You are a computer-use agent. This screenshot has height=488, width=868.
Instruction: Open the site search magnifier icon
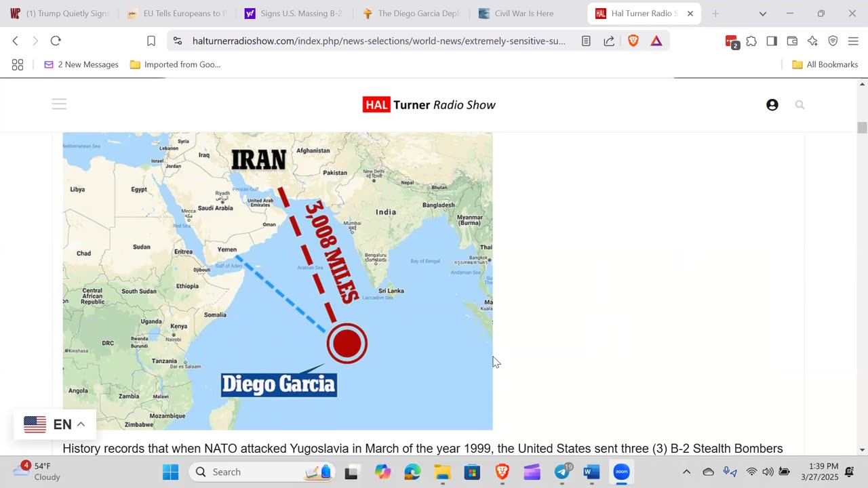point(800,104)
